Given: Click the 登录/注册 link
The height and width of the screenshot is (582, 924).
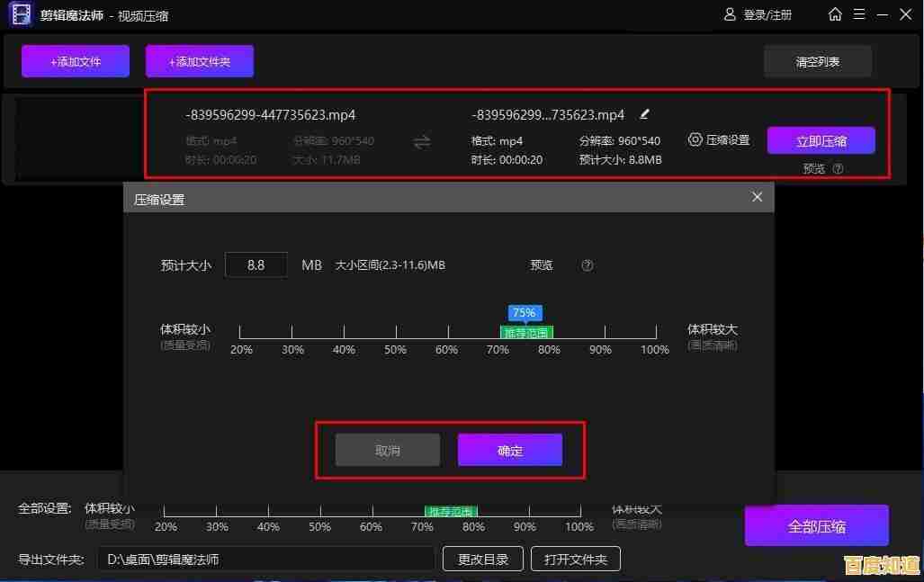Looking at the screenshot, I should (765, 14).
